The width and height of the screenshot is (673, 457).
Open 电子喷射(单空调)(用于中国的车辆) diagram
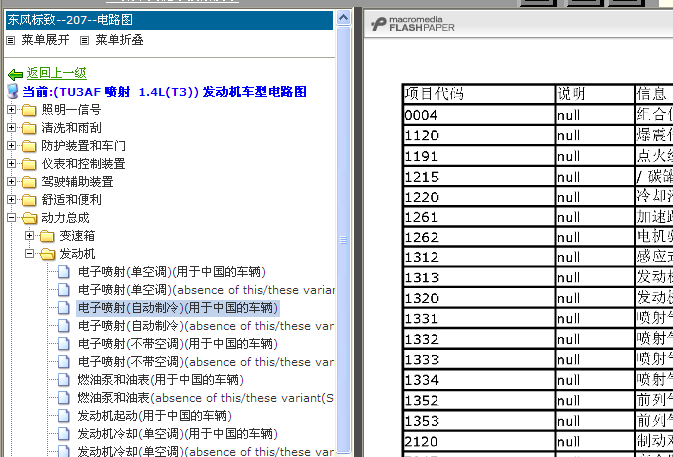tap(172, 272)
